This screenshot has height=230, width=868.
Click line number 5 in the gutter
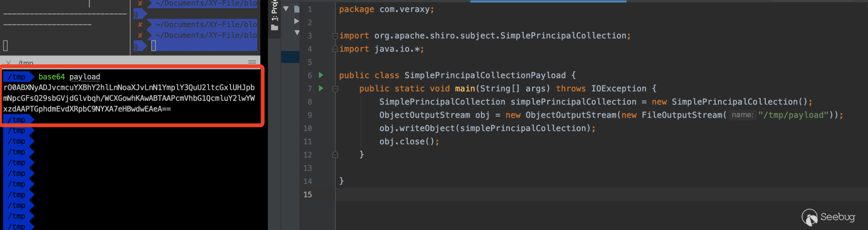(x=310, y=62)
